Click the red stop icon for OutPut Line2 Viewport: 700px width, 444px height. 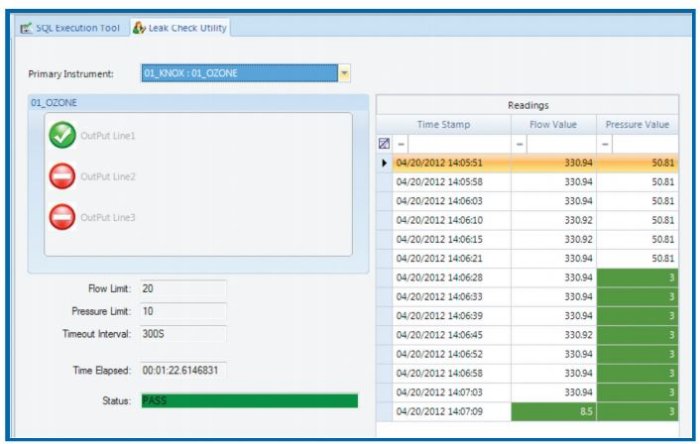coord(62,176)
